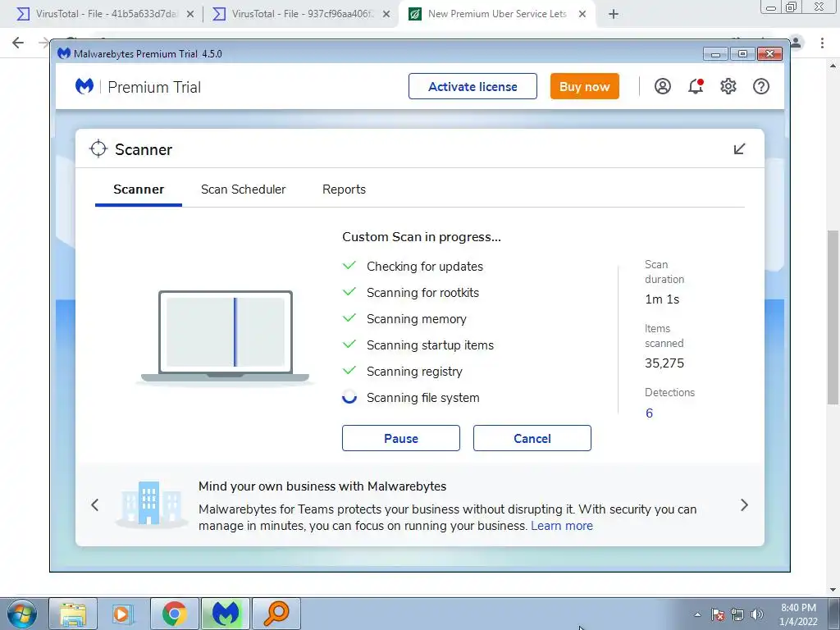Screen dimensions: 840x630
Task: Switch to the Reports tab
Action: coord(344,189)
